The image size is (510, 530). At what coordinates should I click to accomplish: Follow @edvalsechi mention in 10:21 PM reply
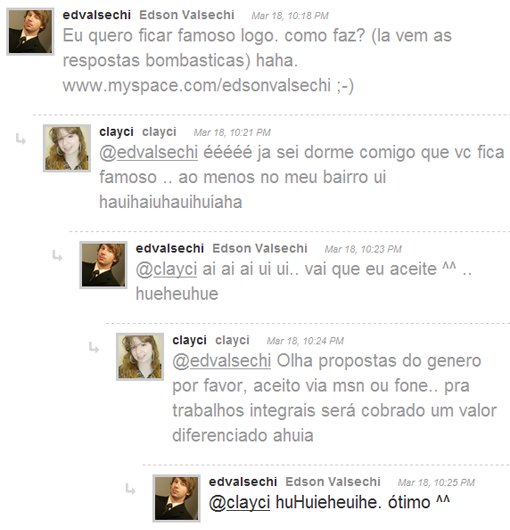148,152
